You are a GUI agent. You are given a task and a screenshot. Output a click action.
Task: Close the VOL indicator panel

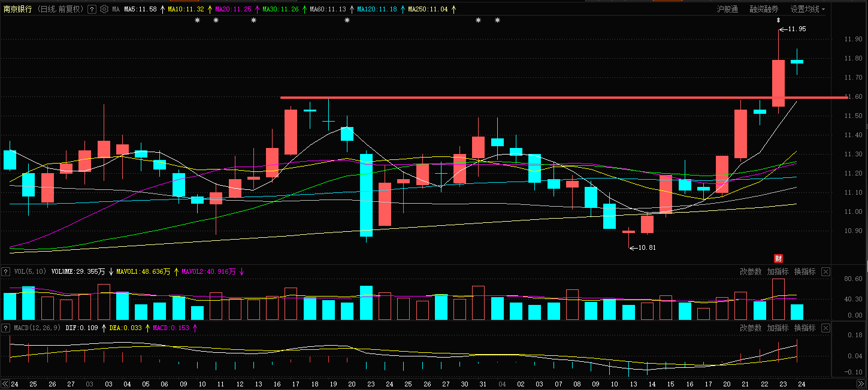[825, 271]
